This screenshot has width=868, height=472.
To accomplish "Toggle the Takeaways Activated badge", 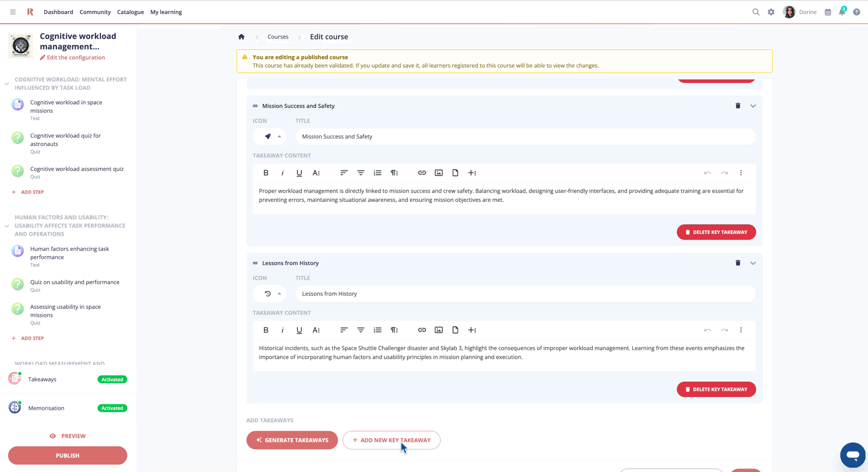I will (112, 380).
